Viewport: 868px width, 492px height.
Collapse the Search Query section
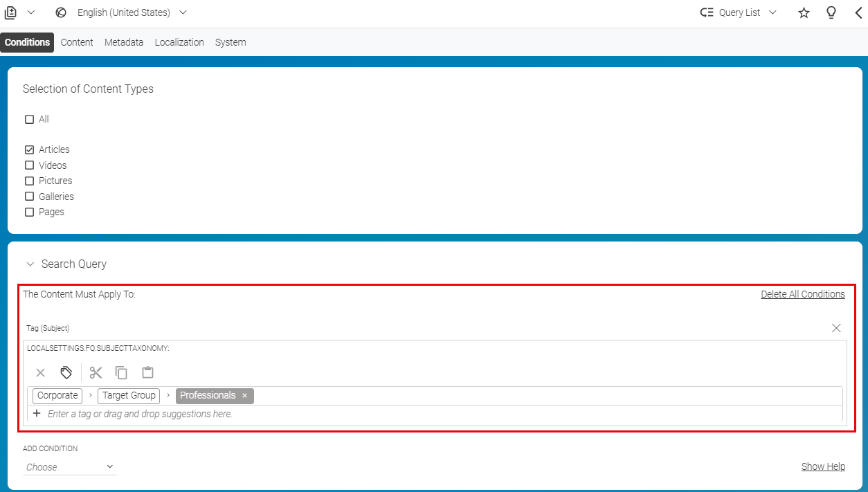(30, 264)
